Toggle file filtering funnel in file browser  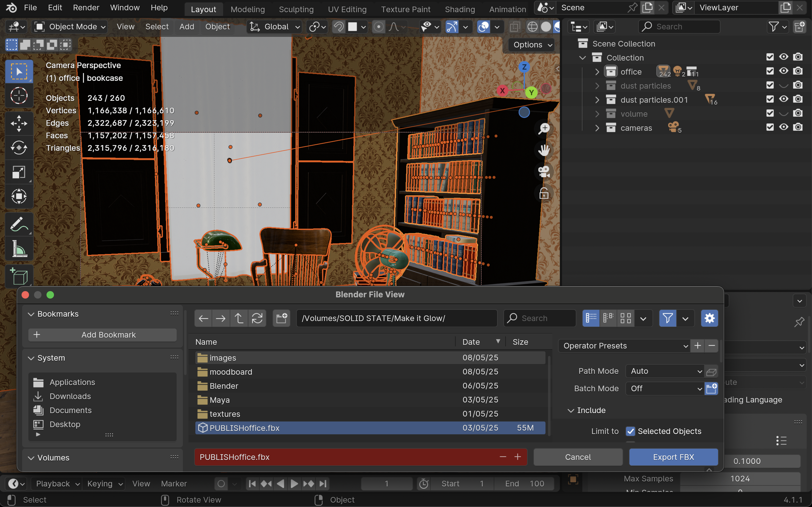click(668, 318)
